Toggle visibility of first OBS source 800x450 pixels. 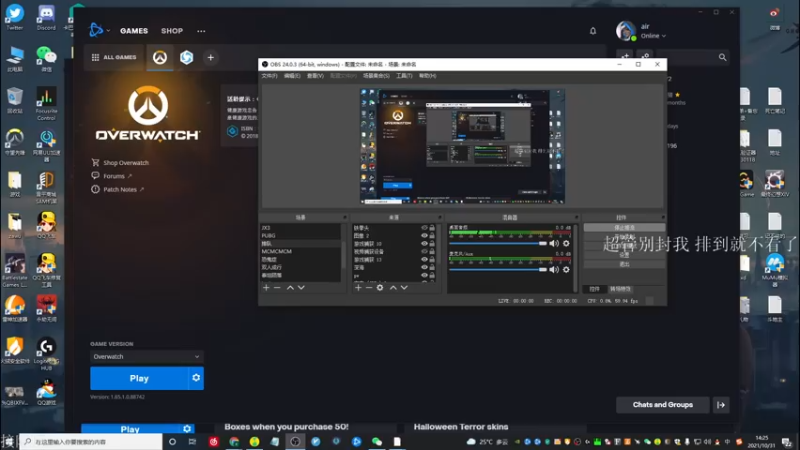click(x=424, y=228)
